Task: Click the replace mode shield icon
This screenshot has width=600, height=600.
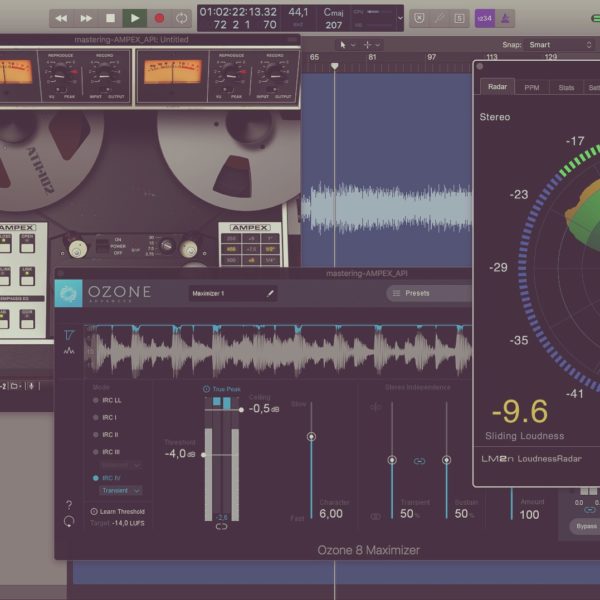Action: (x=419, y=18)
